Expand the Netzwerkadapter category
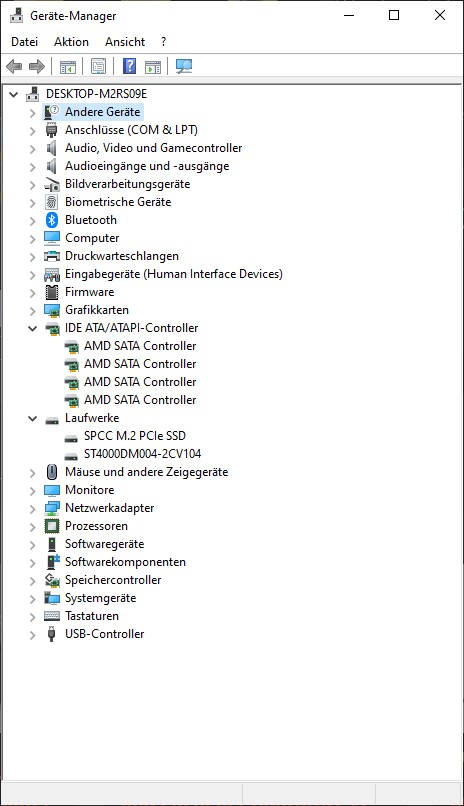This screenshot has width=464, height=806. tap(32, 508)
